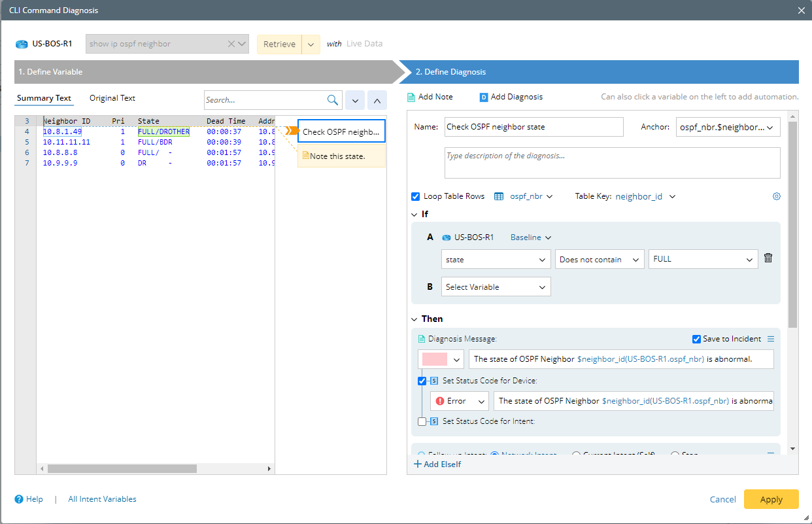This screenshot has width=812, height=524.
Task: Click the trash icon to delete condition A
Action: point(768,258)
